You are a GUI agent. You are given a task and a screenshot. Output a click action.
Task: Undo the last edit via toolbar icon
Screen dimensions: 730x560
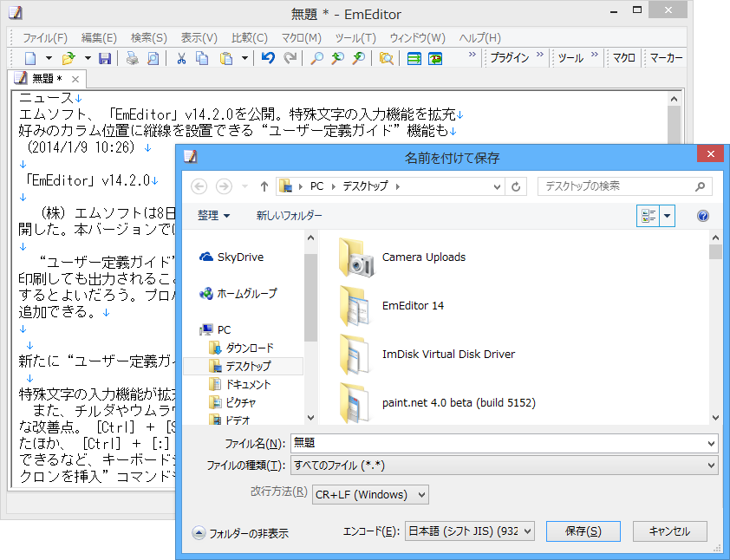click(x=269, y=58)
